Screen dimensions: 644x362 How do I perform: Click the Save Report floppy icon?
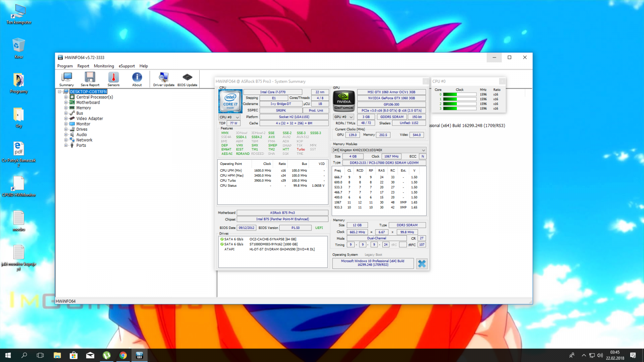pyautogui.click(x=90, y=79)
